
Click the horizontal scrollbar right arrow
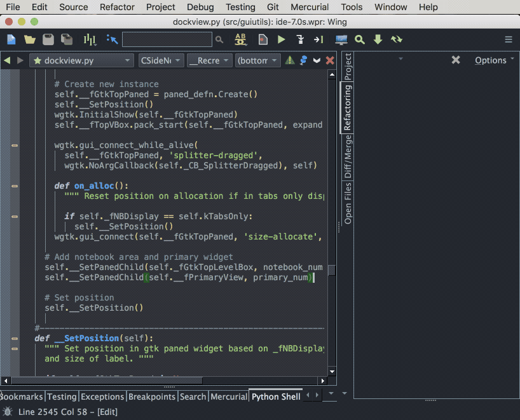[x=323, y=381]
